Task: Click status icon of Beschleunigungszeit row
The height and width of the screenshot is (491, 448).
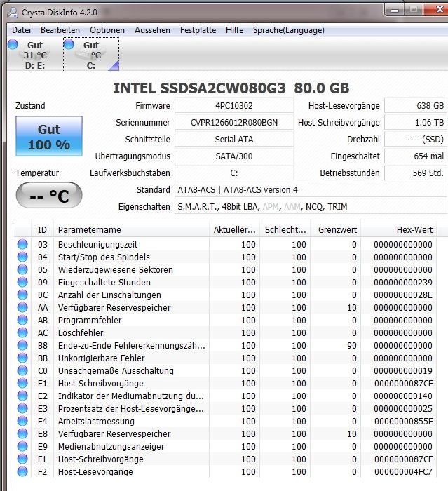Action: point(22,244)
